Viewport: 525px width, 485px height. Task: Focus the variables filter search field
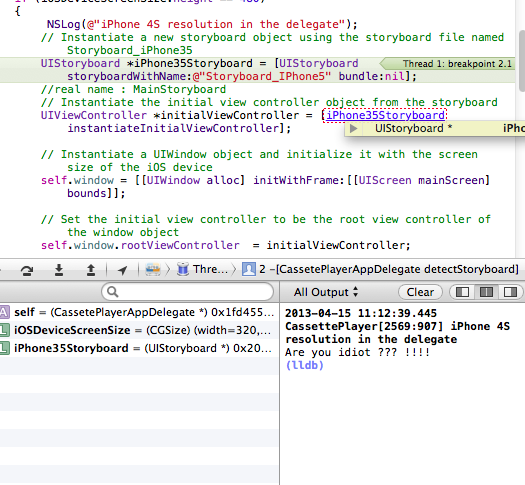[x=188, y=292]
